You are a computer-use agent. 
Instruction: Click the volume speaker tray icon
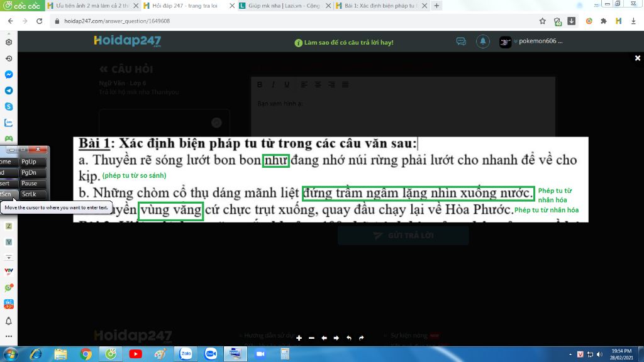[599, 354]
